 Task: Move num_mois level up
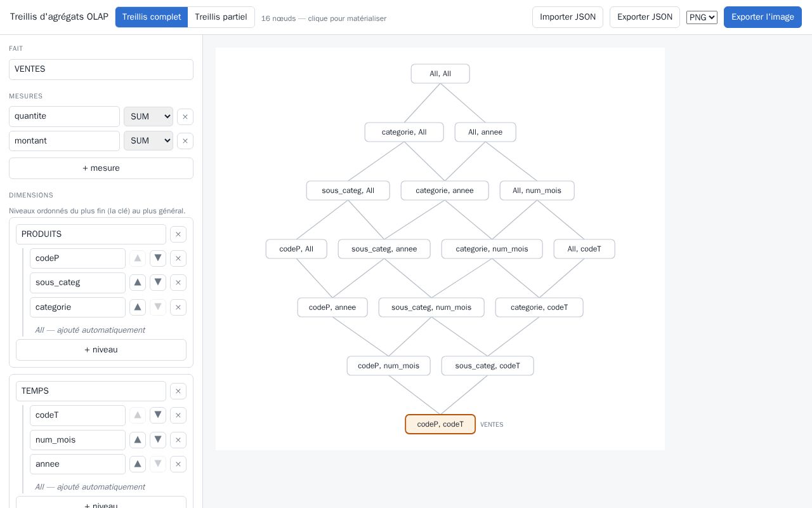(138, 440)
